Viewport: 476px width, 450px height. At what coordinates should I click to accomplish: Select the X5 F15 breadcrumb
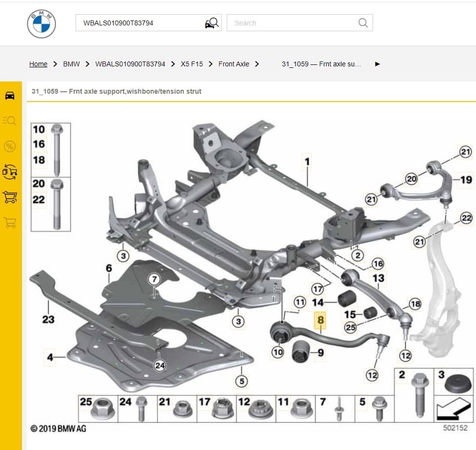[x=192, y=64]
